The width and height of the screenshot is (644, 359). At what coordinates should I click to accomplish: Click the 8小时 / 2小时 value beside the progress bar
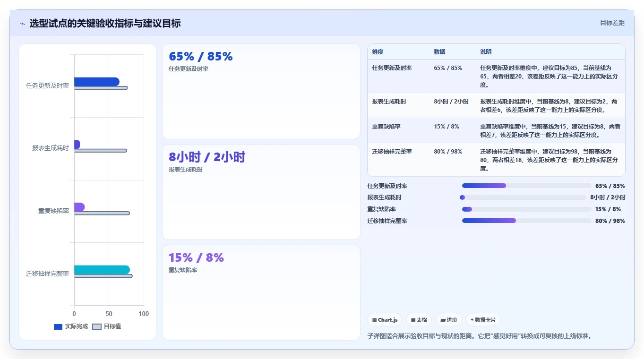point(608,197)
